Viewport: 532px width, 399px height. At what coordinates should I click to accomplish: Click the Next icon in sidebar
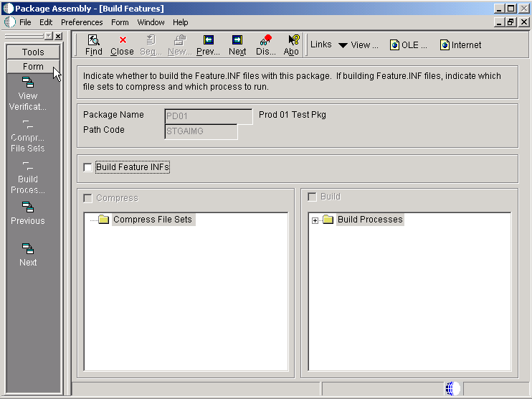[x=28, y=249]
